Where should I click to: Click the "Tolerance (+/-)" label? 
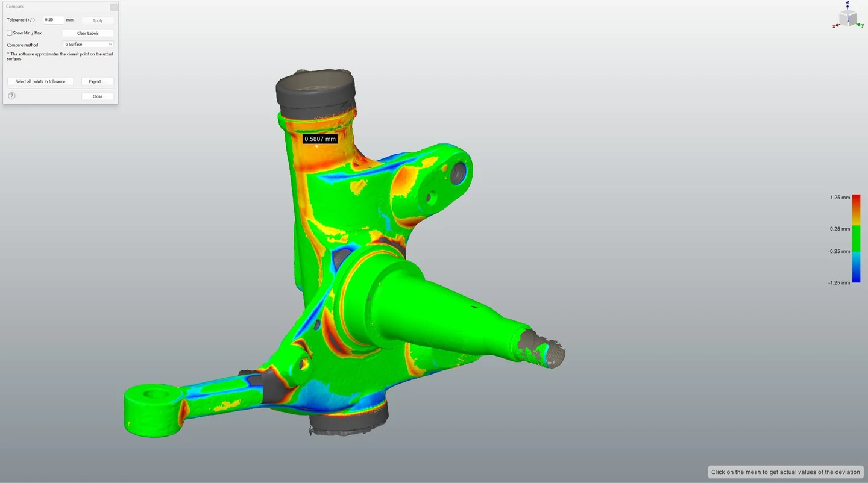pyautogui.click(x=21, y=20)
